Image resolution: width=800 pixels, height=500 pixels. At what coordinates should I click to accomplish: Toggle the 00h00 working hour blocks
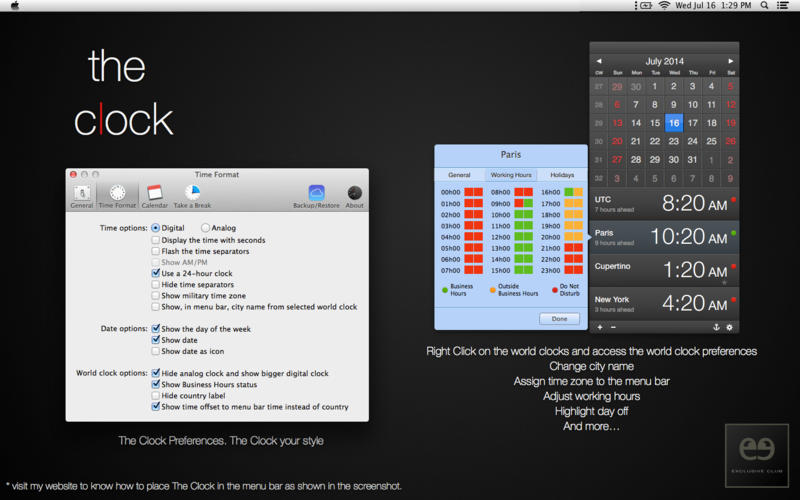click(473, 192)
